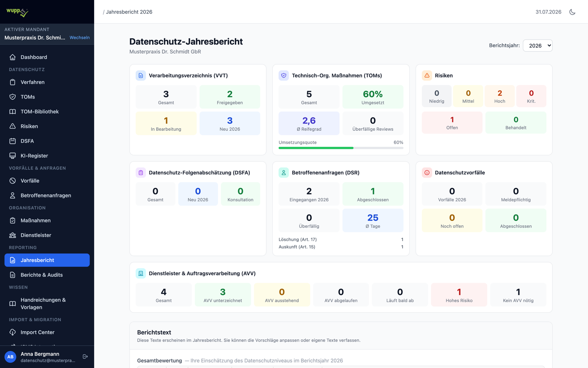Click the AVV unterzeichnet tile showing 3

coord(223,295)
